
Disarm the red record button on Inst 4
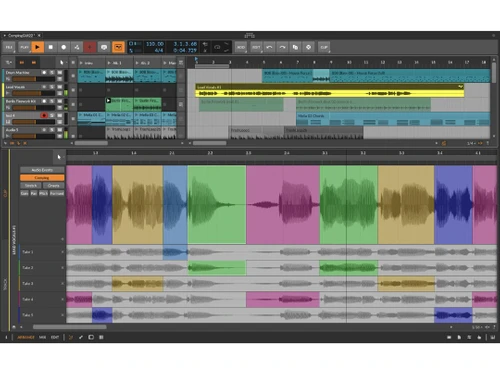[44, 115]
